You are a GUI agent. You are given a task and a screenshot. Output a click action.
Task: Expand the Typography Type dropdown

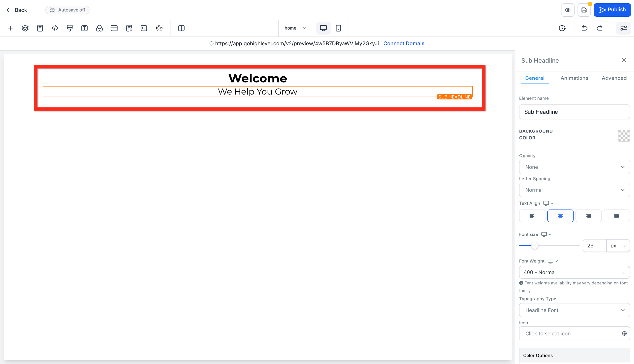point(574,310)
